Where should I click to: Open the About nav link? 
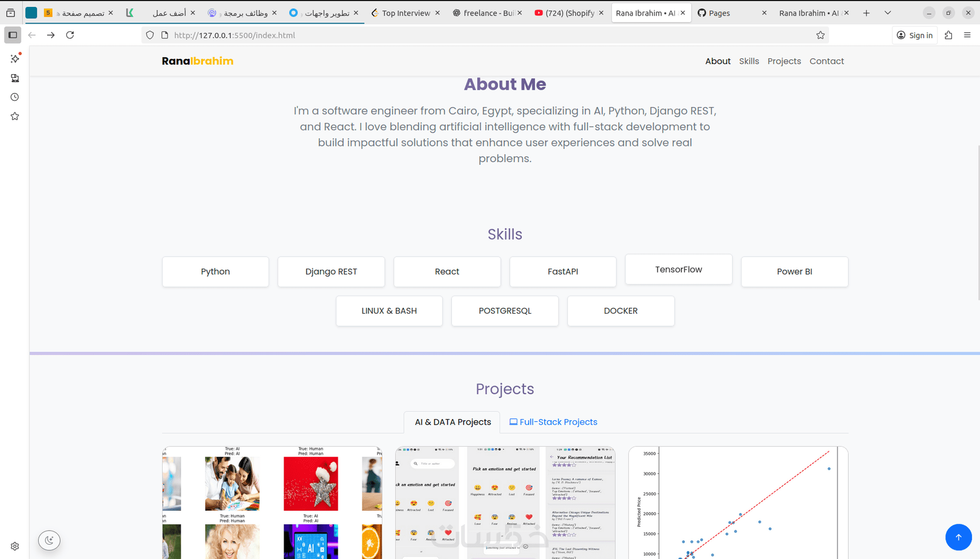[718, 61]
